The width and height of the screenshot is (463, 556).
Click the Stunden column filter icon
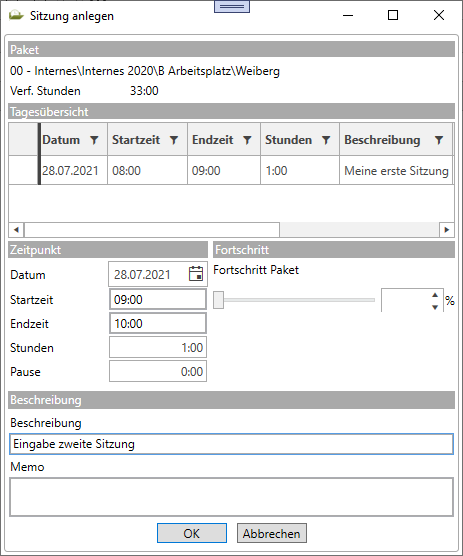coord(326,140)
